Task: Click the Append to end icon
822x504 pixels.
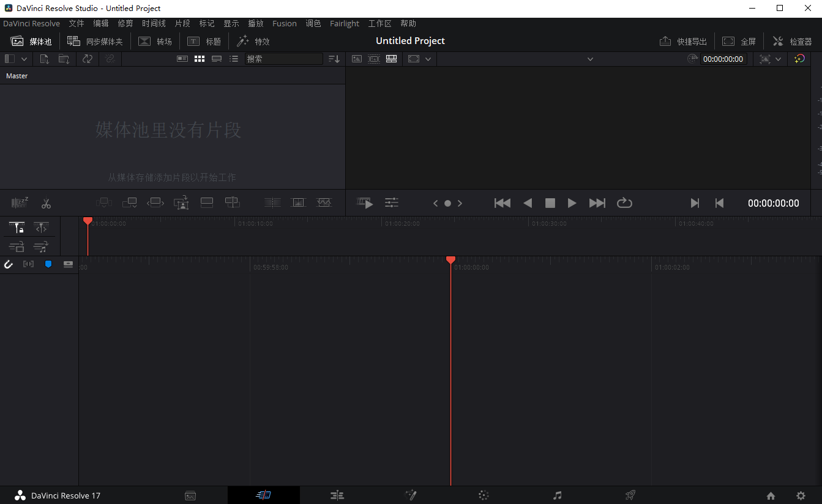Action: (x=129, y=202)
